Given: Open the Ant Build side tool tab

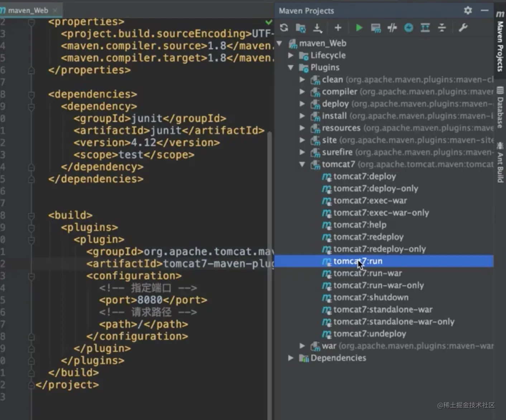Looking at the screenshot, I should pos(500,162).
